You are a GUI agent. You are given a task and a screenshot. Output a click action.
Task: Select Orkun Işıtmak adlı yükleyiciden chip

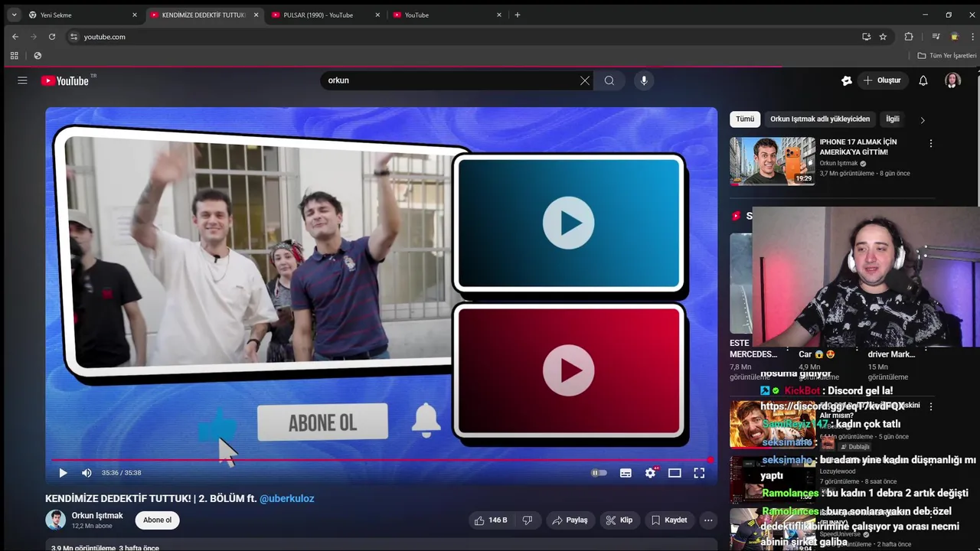(820, 119)
